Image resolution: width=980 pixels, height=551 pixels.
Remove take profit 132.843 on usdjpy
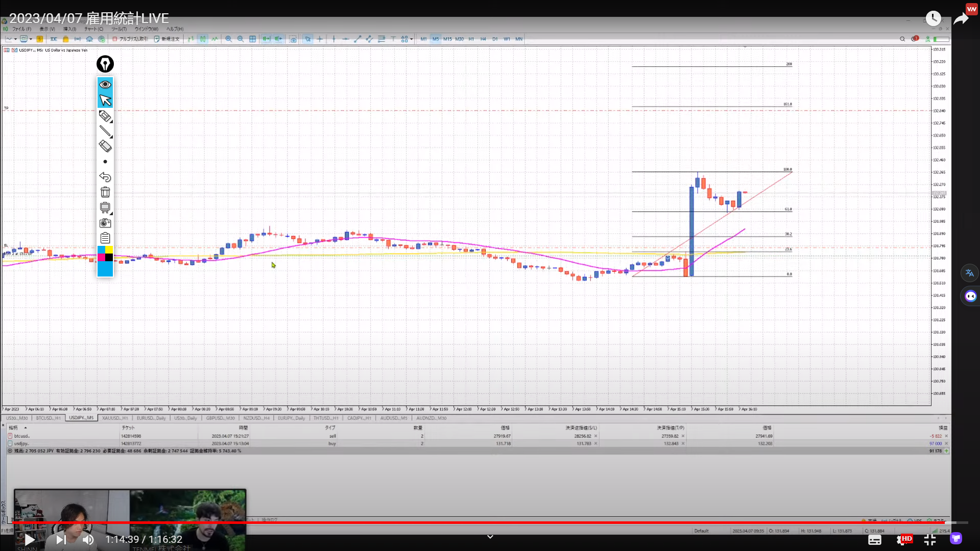pyautogui.click(x=683, y=444)
